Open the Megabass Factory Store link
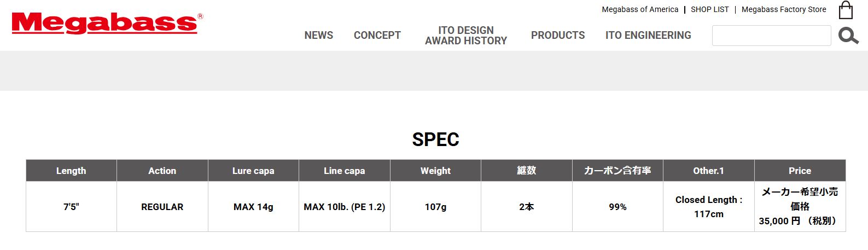868x250 pixels. [x=784, y=9]
